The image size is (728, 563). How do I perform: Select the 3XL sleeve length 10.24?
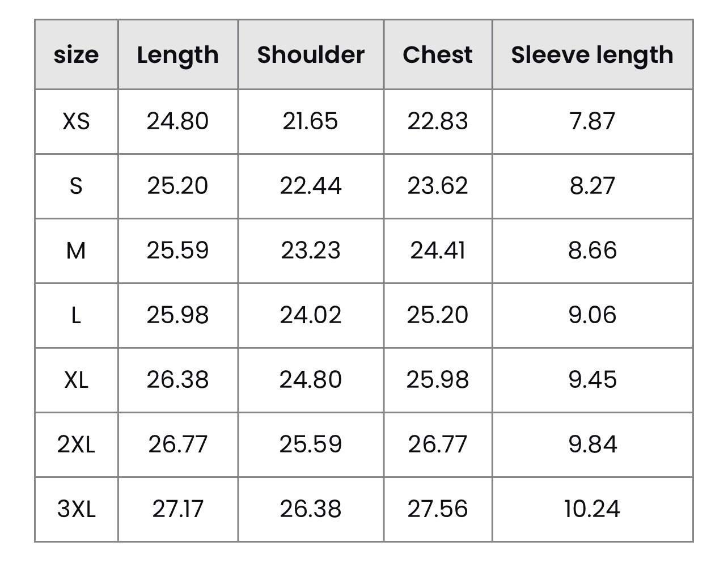(x=592, y=509)
